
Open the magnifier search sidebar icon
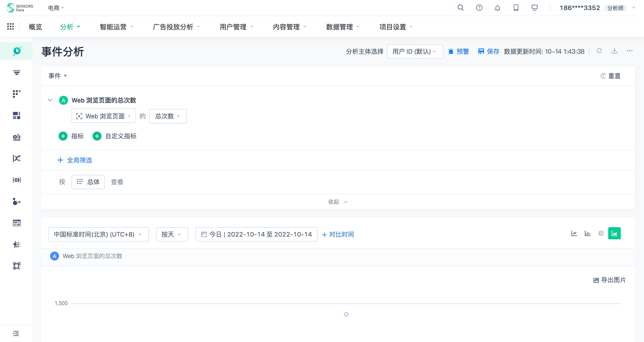pyautogui.click(x=17, y=266)
